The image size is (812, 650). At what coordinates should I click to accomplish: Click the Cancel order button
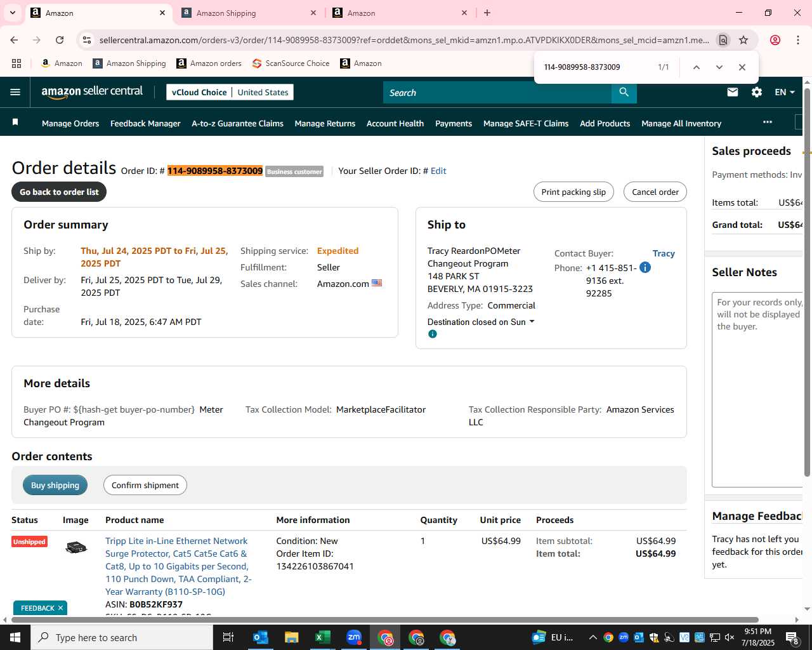point(655,192)
